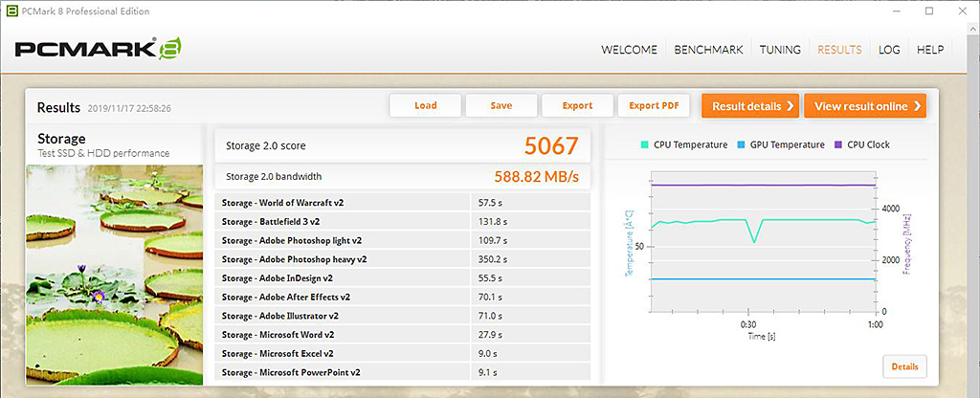Open the TUNING tab
Image resolution: width=980 pixels, height=398 pixels.
tap(780, 50)
